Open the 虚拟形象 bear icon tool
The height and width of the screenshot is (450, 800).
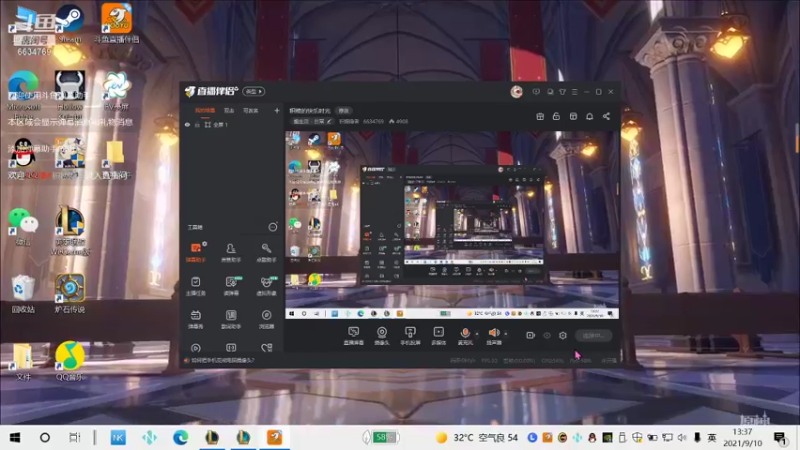(x=266, y=286)
